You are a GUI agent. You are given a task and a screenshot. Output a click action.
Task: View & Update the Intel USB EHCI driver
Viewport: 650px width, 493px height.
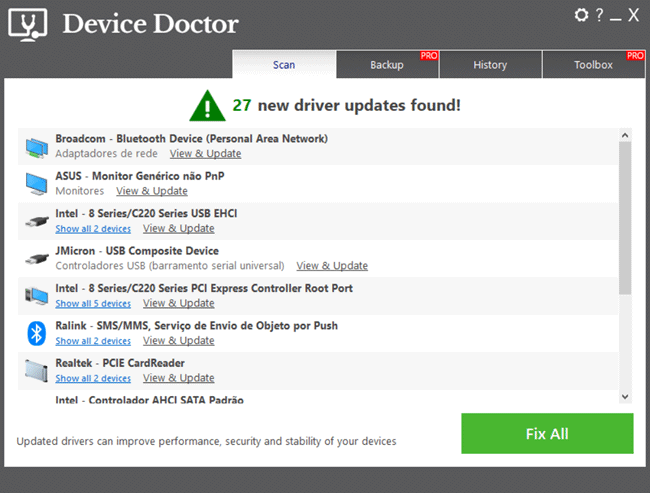point(179,228)
